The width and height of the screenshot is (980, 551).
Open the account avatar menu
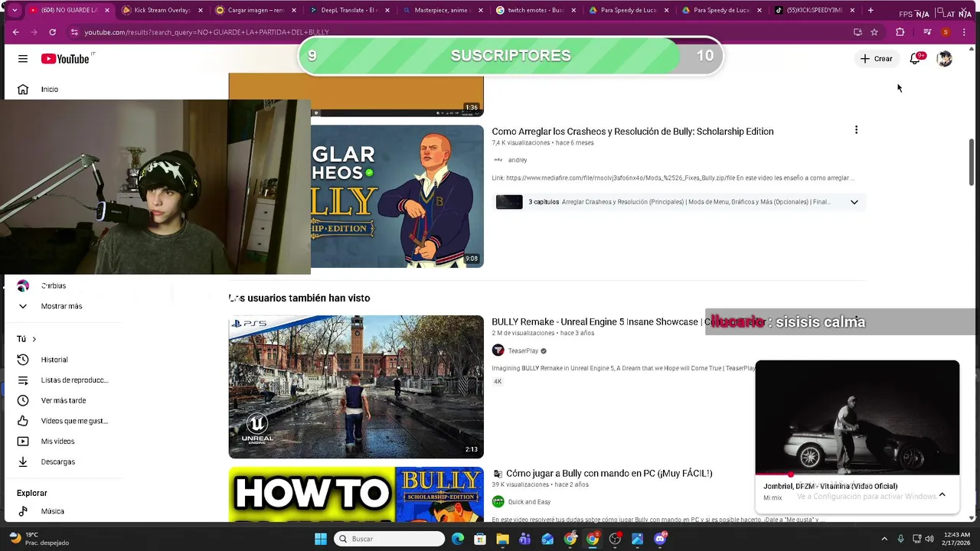coord(944,59)
